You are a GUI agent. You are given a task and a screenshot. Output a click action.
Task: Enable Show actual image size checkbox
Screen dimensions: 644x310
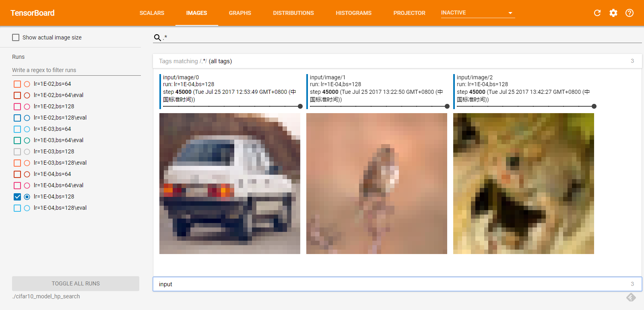[16, 37]
